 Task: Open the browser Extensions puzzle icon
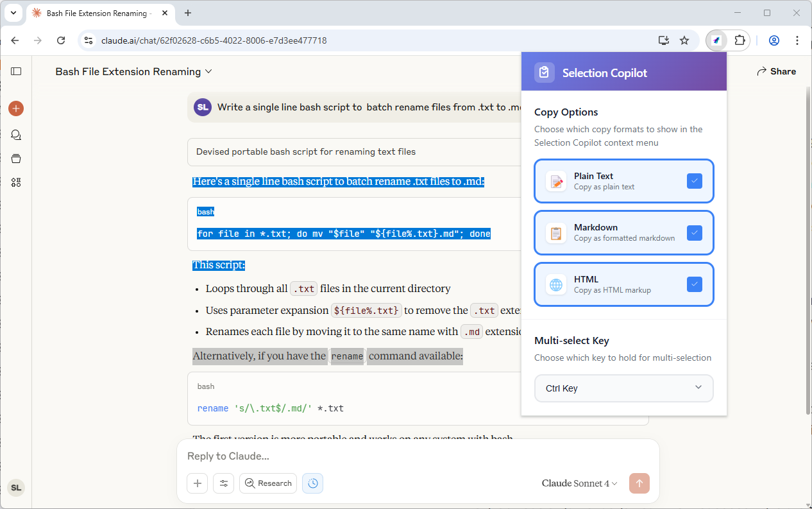[740, 40]
